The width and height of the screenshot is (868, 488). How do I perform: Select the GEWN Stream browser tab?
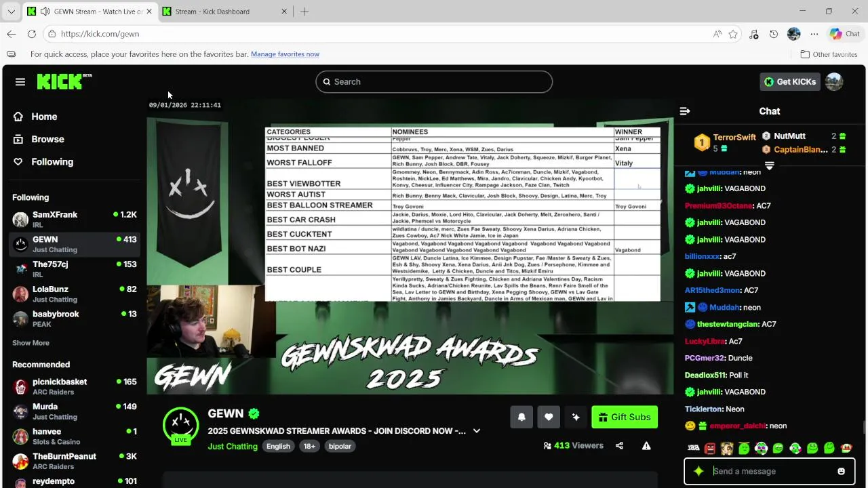(x=90, y=12)
